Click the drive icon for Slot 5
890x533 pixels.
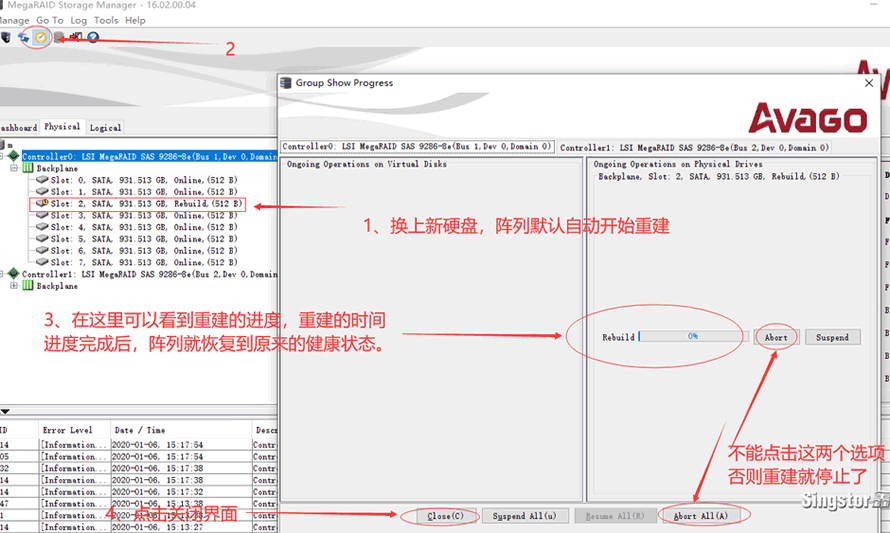coord(42,239)
